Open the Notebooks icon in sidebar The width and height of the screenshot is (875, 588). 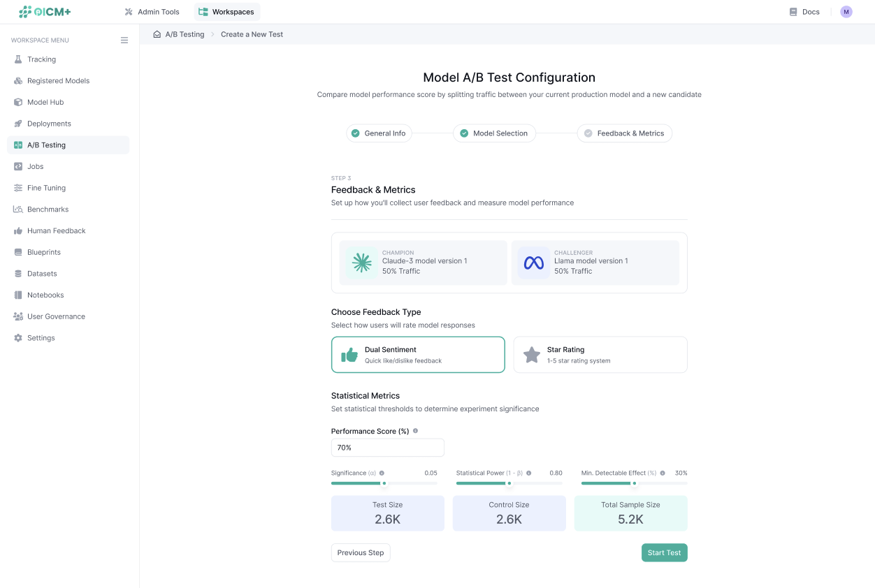[x=18, y=295]
